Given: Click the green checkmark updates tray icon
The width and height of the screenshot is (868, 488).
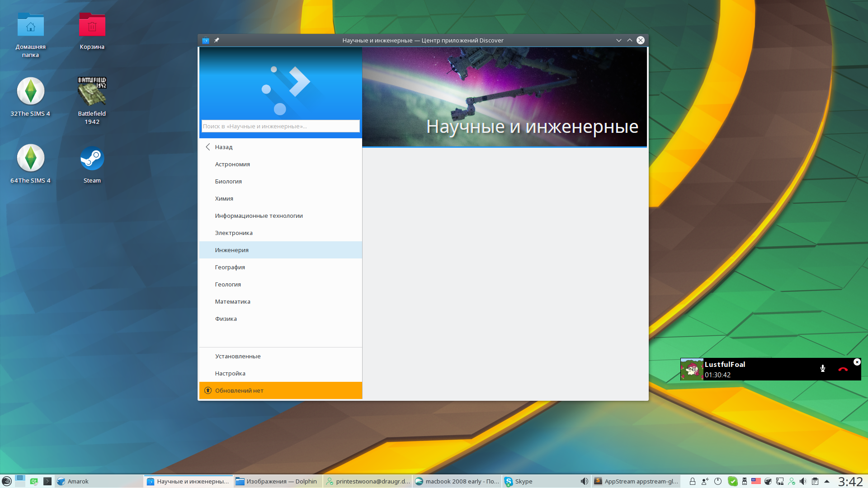Looking at the screenshot, I should point(733,481).
